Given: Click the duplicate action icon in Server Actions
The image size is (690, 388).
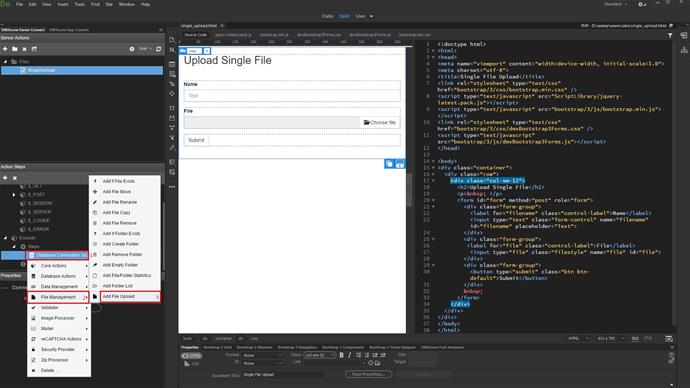Looking at the screenshot, I should tap(34, 49).
